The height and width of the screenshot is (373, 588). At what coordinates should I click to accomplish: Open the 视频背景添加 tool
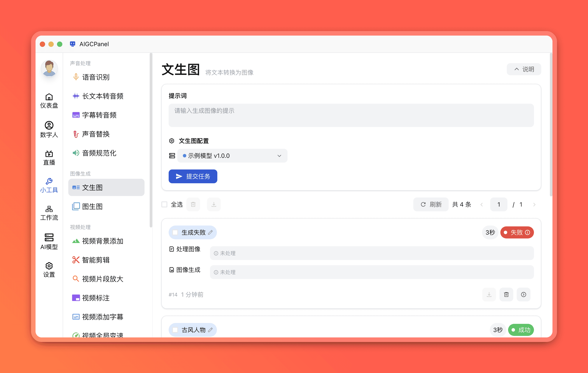pos(106,241)
